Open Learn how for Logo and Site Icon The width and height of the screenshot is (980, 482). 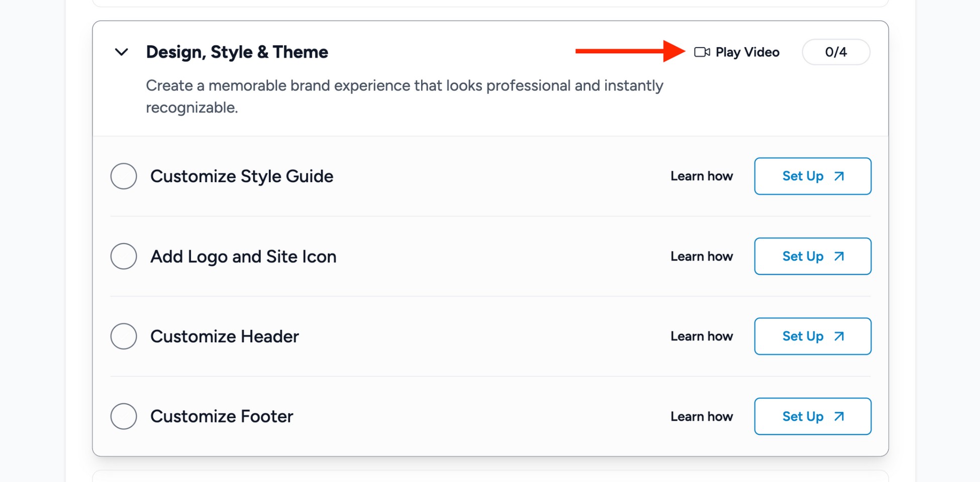pyautogui.click(x=702, y=257)
